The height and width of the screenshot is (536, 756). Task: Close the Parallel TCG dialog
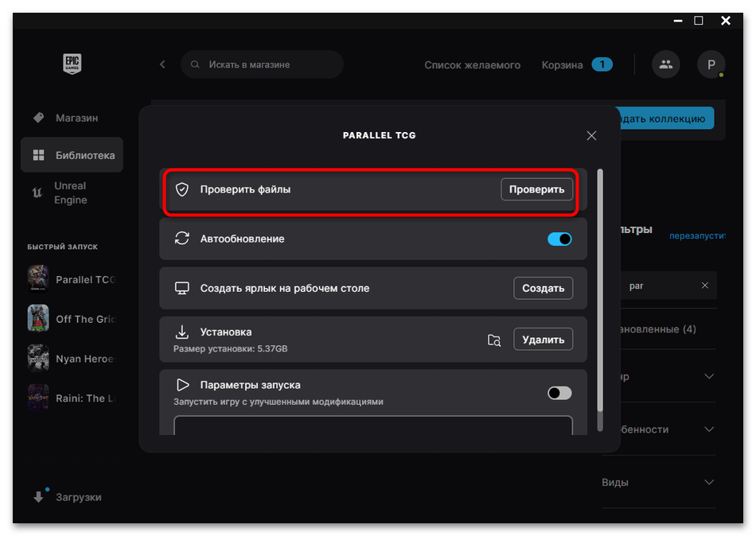pyautogui.click(x=591, y=135)
